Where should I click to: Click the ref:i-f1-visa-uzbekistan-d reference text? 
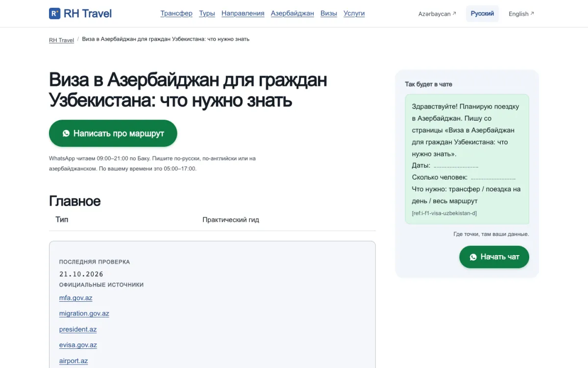tap(444, 213)
